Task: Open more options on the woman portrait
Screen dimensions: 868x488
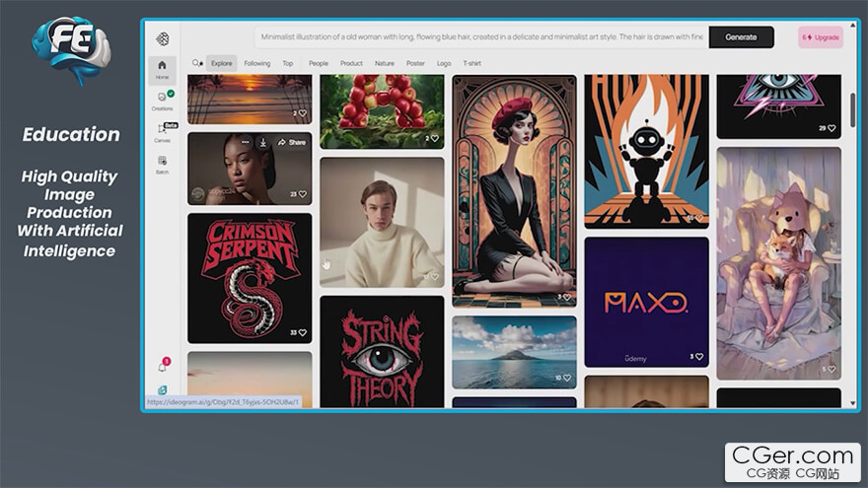Action: coord(246,142)
